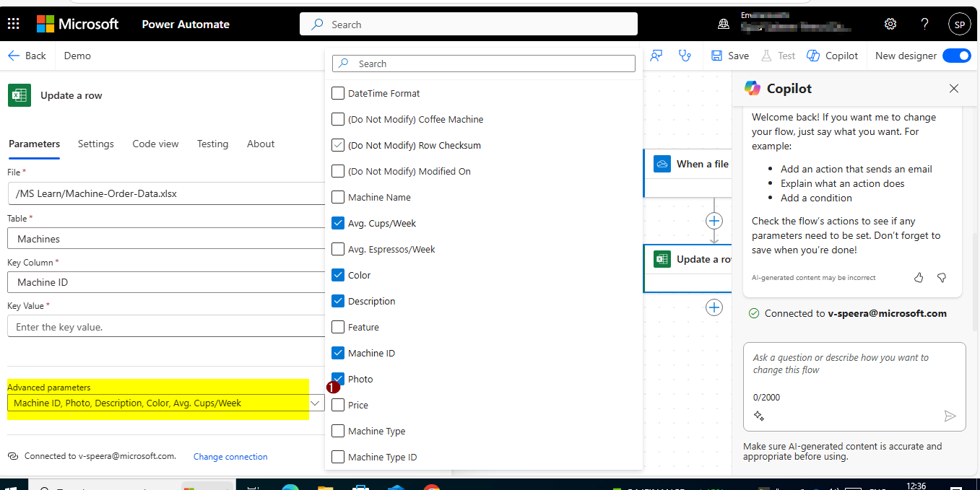Uncheck the Machine ID checkbox

pos(338,353)
